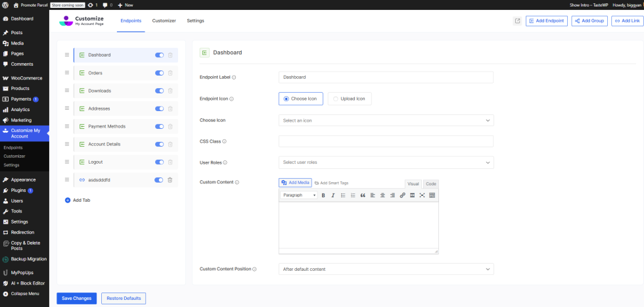Switch to the Customizer tab
This screenshot has width=644, height=307.
click(x=164, y=21)
